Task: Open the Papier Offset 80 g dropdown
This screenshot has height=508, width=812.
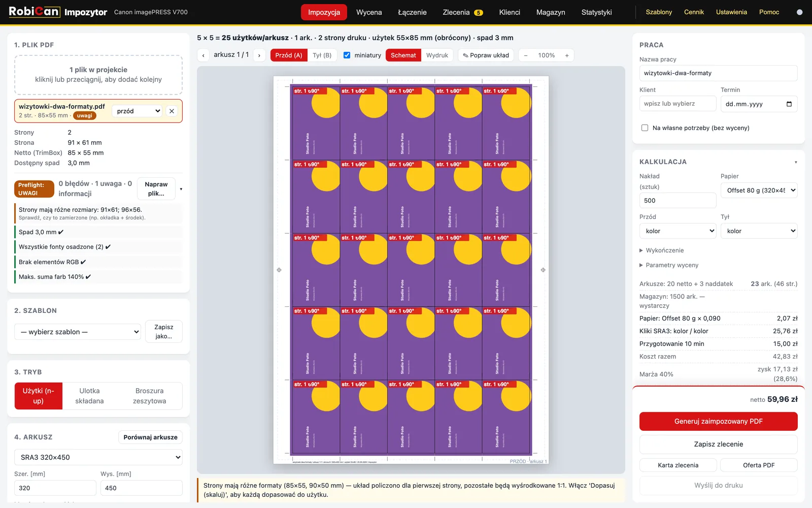Action: click(759, 190)
